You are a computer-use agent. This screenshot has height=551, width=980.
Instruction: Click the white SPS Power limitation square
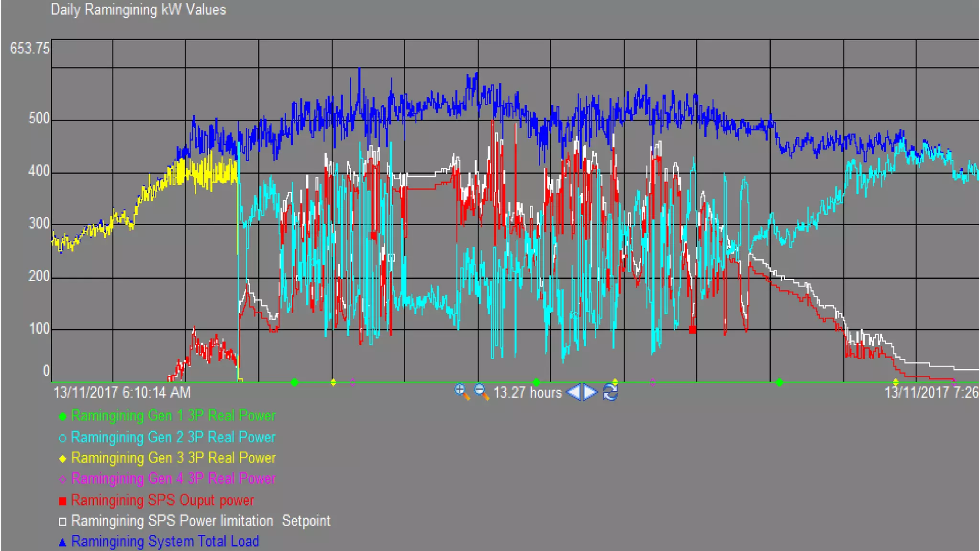click(x=62, y=521)
